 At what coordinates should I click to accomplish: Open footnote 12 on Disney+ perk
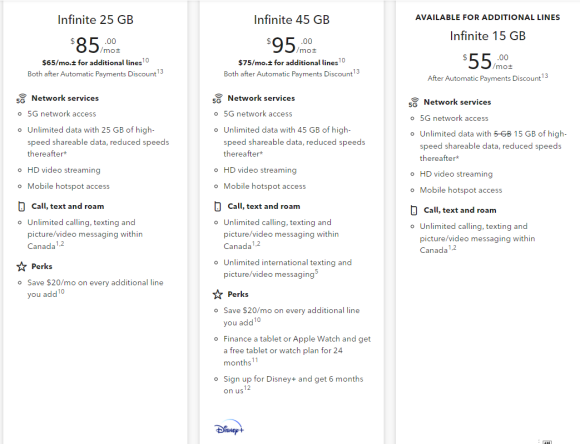click(247, 388)
